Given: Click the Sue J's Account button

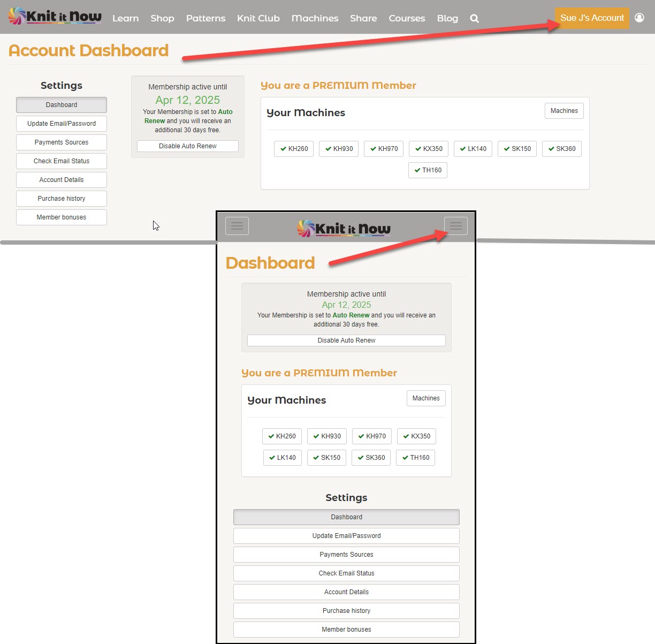Looking at the screenshot, I should (x=592, y=18).
